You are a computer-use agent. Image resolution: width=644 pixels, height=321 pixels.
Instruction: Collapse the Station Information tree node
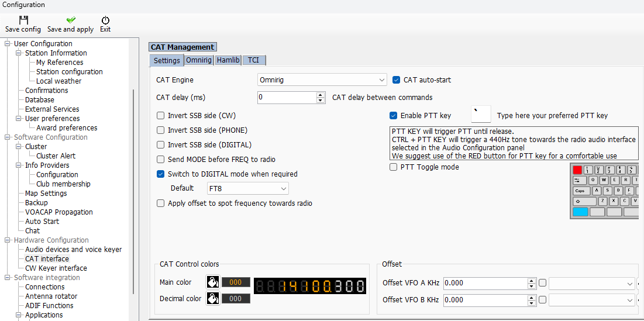coord(18,53)
